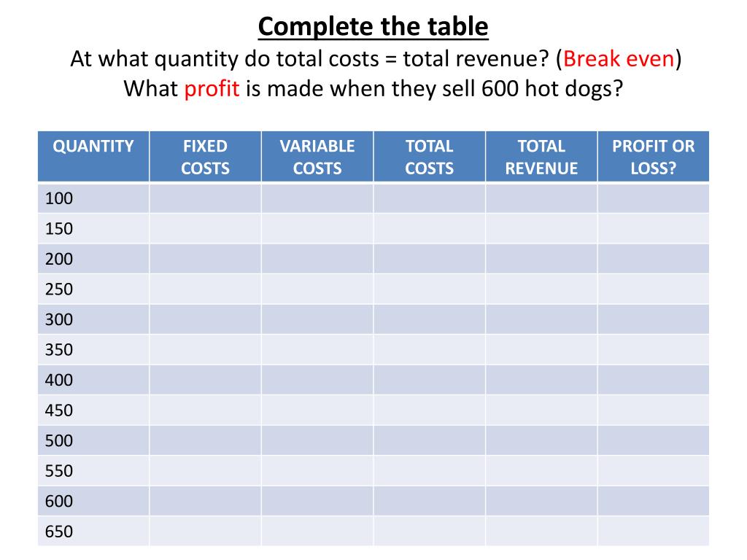Click empty Variable Costs cell for 300
Viewport: 747px width, 560px height.
(x=317, y=319)
